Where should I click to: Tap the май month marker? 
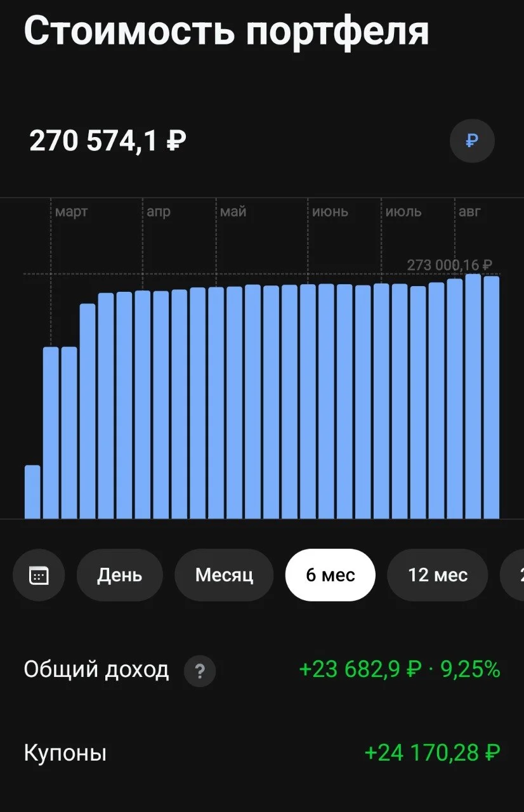click(x=233, y=212)
